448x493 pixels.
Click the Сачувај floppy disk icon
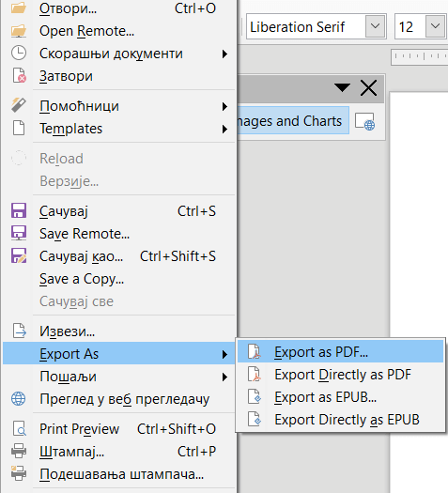click(19, 211)
